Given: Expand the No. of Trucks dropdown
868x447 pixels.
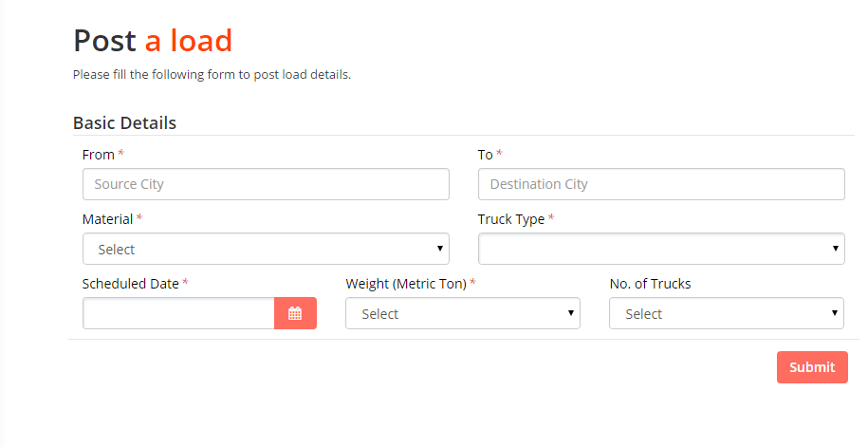Looking at the screenshot, I should point(726,313).
